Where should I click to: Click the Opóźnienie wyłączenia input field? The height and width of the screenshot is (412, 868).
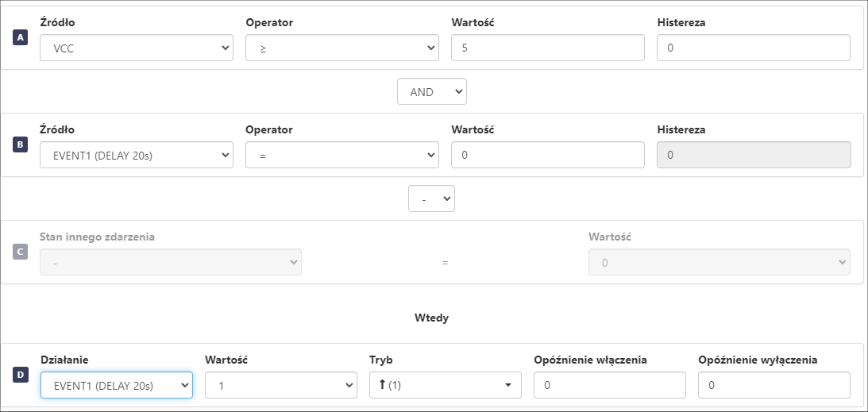(774, 385)
